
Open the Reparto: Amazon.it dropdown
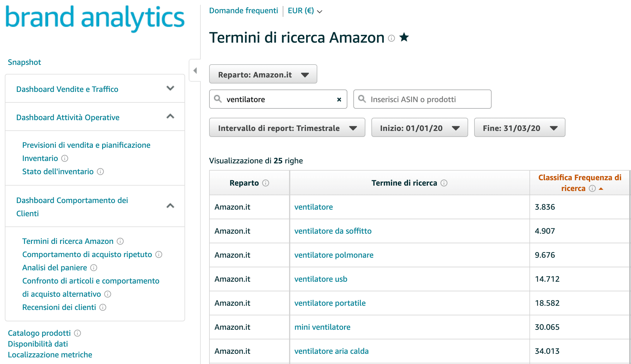coord(263,74)
